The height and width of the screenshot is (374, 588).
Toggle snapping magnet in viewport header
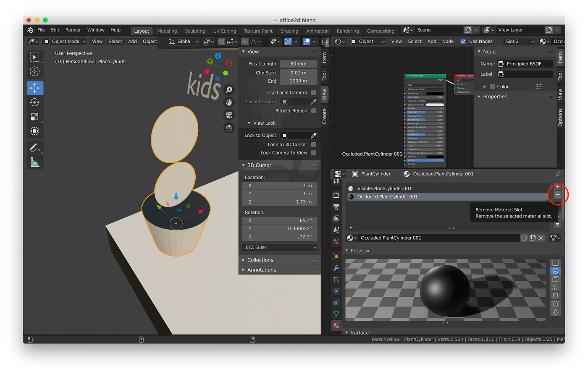[x=221, y=42]
